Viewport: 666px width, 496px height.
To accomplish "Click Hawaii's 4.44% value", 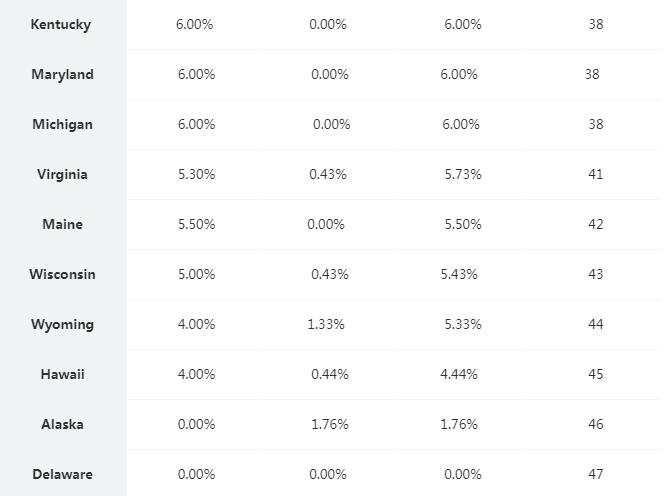I will [459, 375].
